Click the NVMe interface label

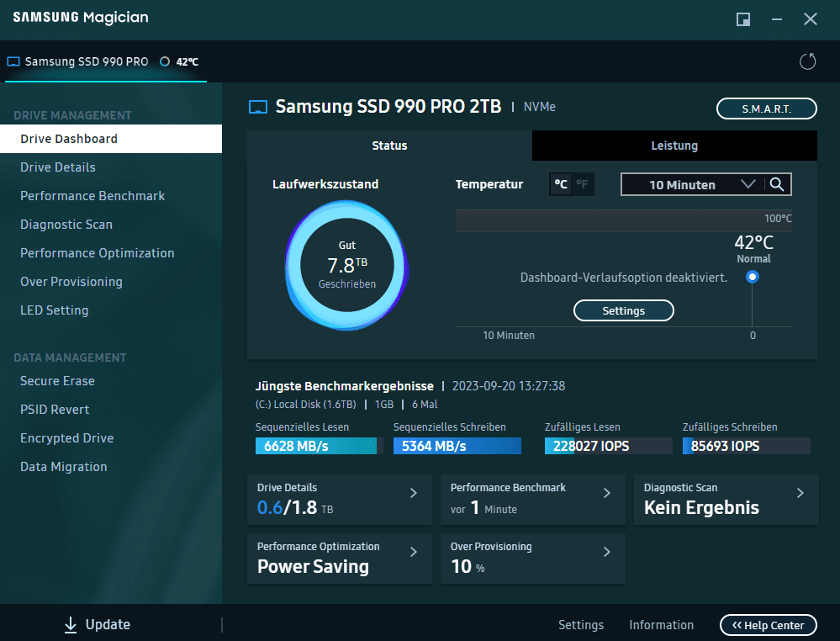[x=540, y=107]
